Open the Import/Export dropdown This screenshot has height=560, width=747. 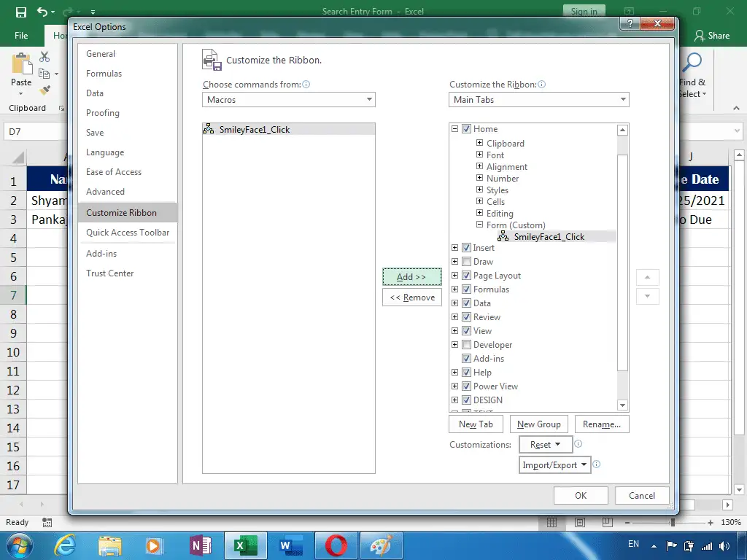[x=554, y=464]
